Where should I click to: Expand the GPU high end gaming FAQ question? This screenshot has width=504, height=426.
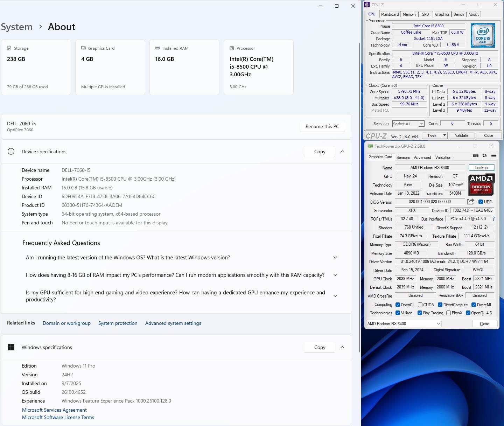tap(335, 296)
